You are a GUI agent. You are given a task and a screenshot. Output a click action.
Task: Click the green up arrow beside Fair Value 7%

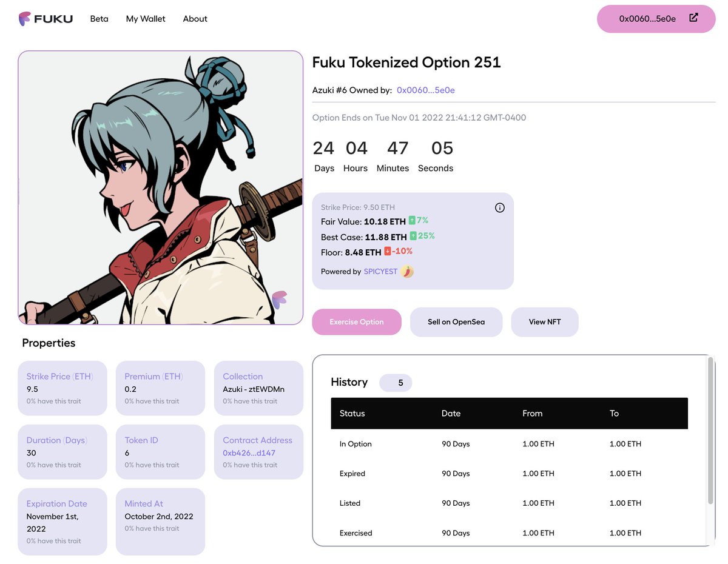pyautogui.click(x=412, y=220)
